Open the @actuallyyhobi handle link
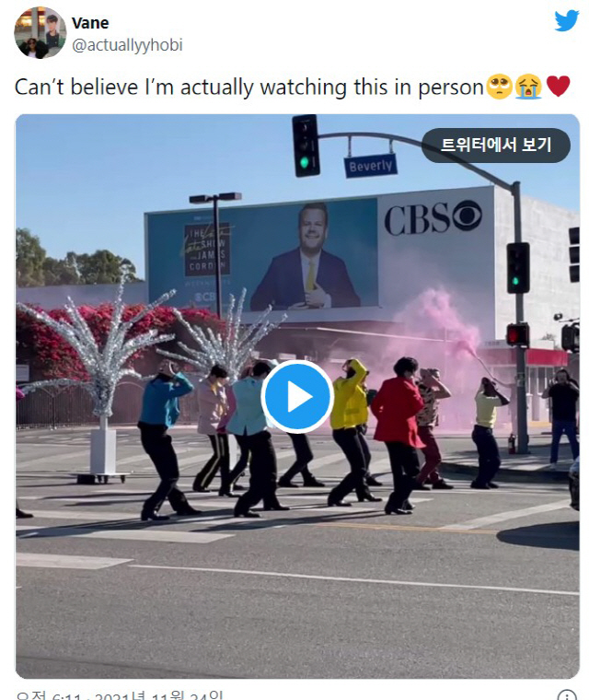The width and height of the screenshot is (589, 700). (127, 45)
